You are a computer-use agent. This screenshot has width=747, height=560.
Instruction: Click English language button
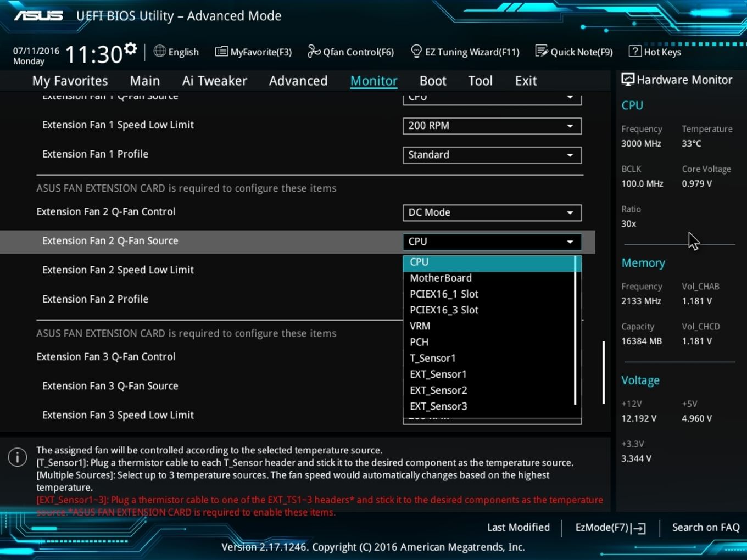(x=176, y=52)
